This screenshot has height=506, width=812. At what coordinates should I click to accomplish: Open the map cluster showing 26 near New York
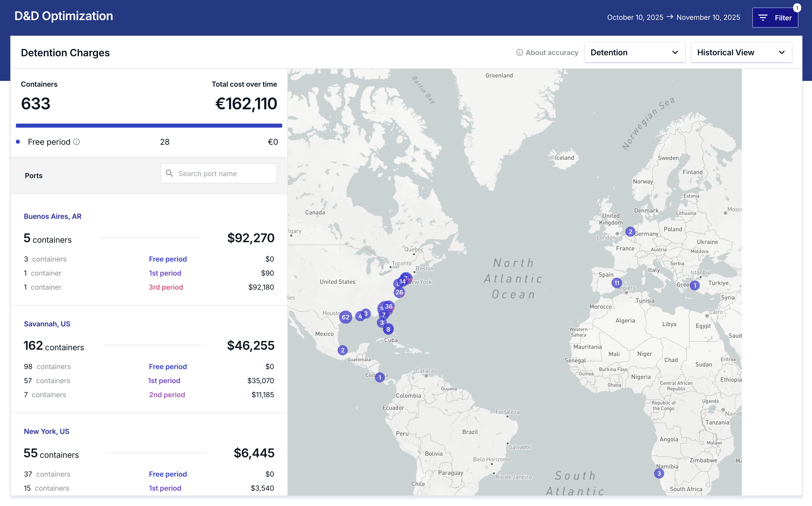pyautogui.click(x=399, y=292)
